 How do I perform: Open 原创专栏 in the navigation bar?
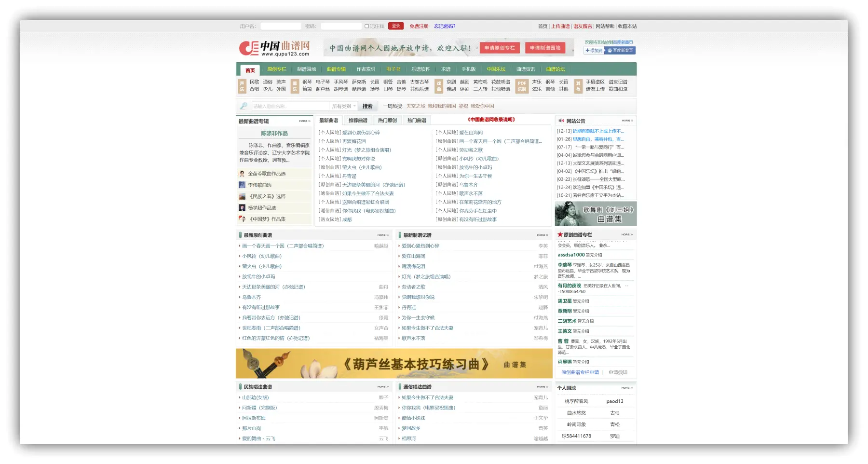(277, 69)
